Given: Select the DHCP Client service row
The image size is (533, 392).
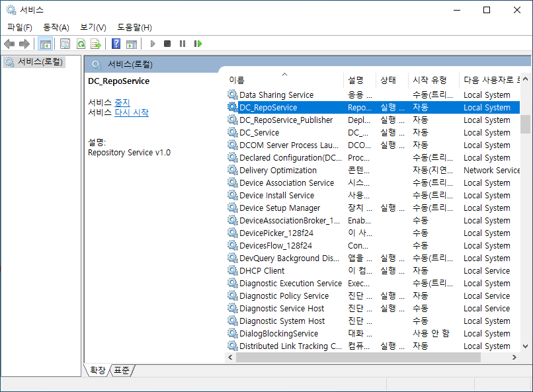Looking at the screenshot, I should (262, 270).
